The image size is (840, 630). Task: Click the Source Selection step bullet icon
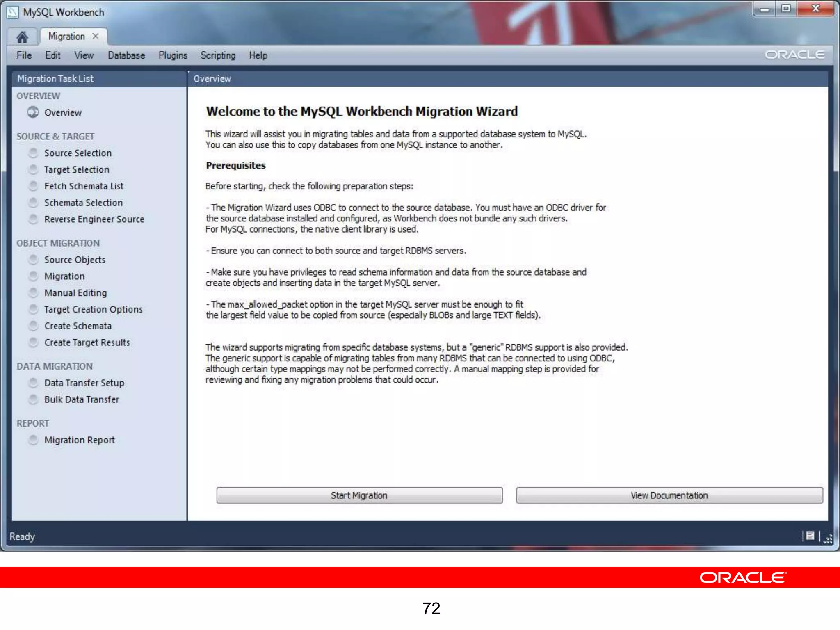(34, 153)
